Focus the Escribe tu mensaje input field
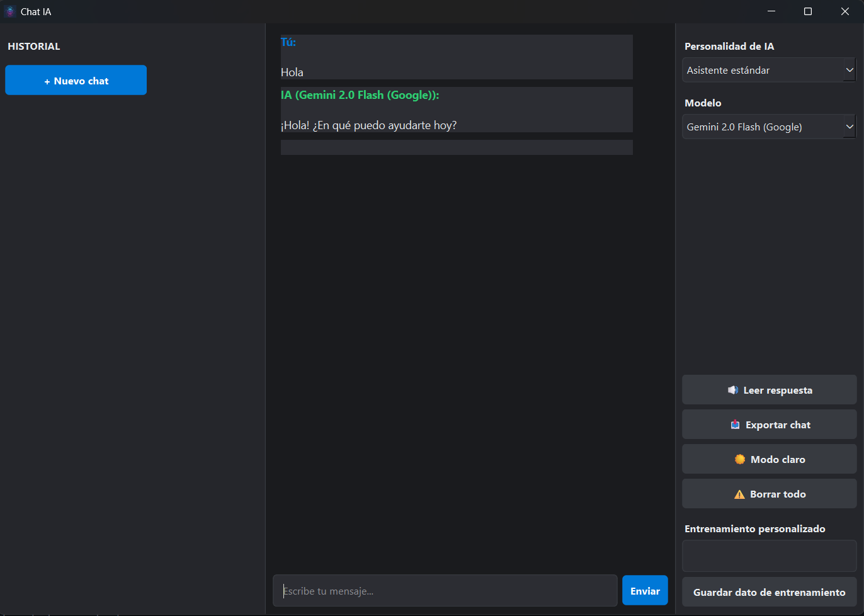The image size is (864, 616). [x=445, y=591]
